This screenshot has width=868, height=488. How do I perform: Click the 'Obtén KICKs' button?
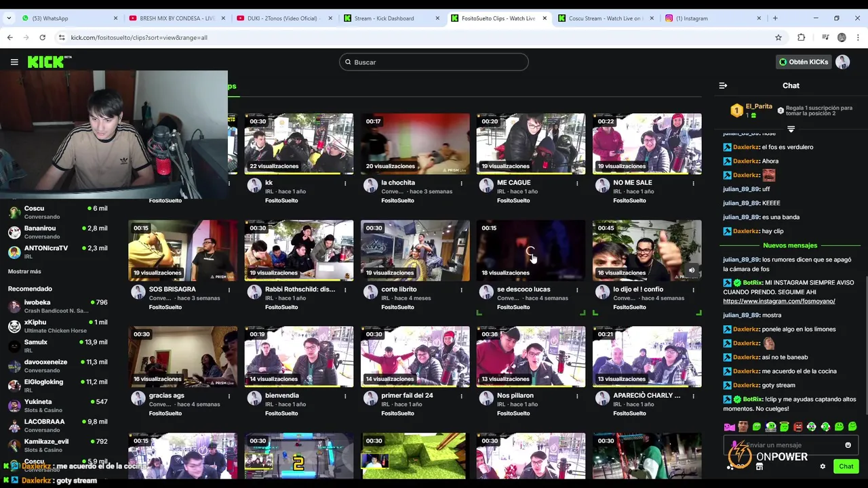click(x=804, y=62)
